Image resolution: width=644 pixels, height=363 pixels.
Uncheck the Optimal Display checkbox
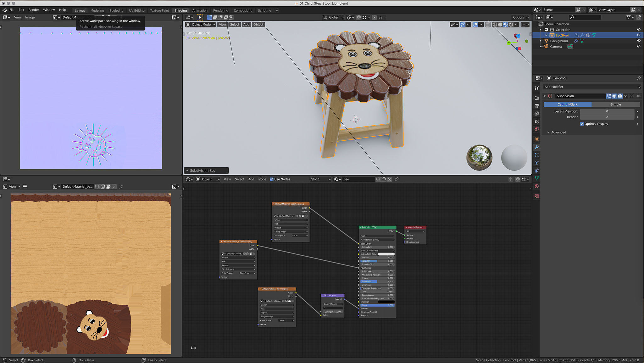(582, 124)
